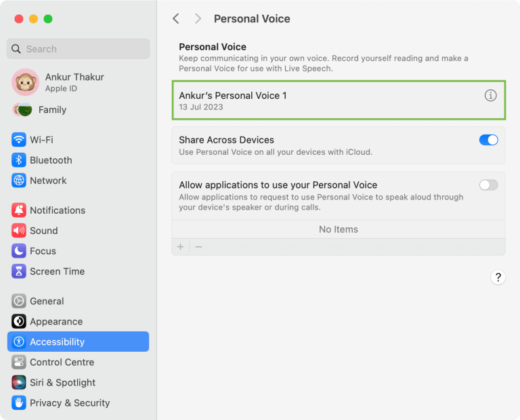Click in the Search field
Viewport: 520px width, 420px height.
pyautogui.click(x=79, y=49)
